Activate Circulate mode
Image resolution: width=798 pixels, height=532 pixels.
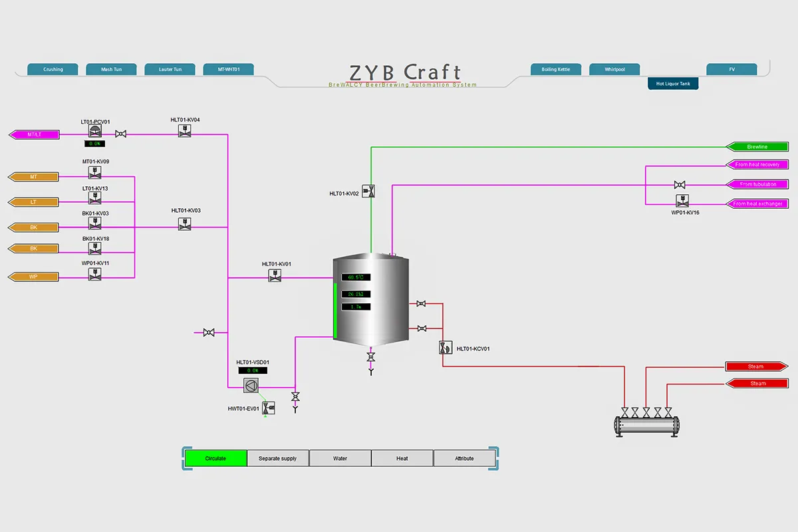point(215,458)
